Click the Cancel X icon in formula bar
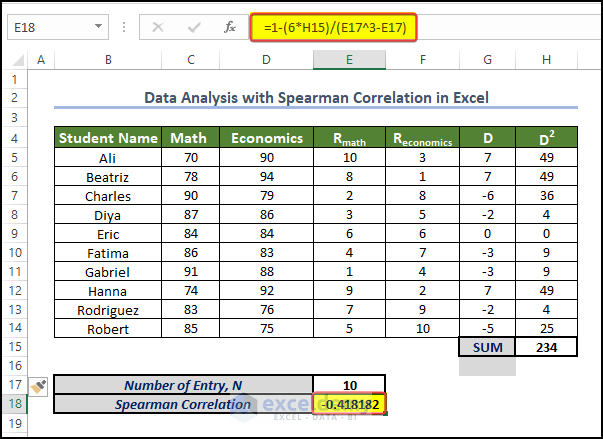The width and height of the screenshot is (603, 439). pos(157,28)
